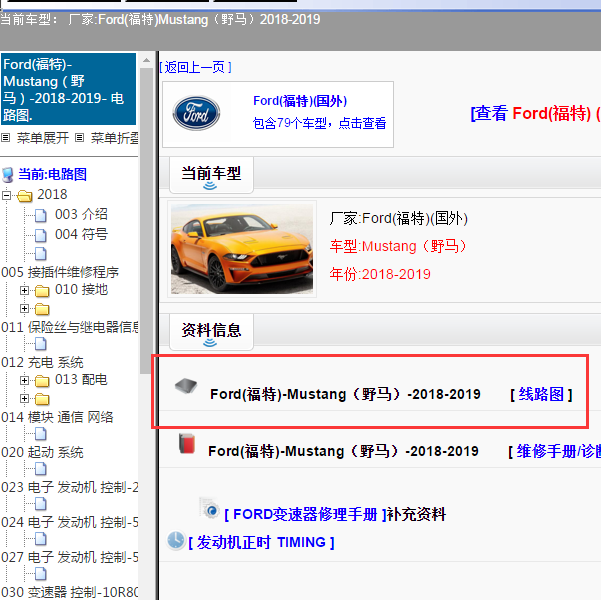Click the page icon under 020 起动 系统
Screen dimensions: 601x600
[41, 469]
